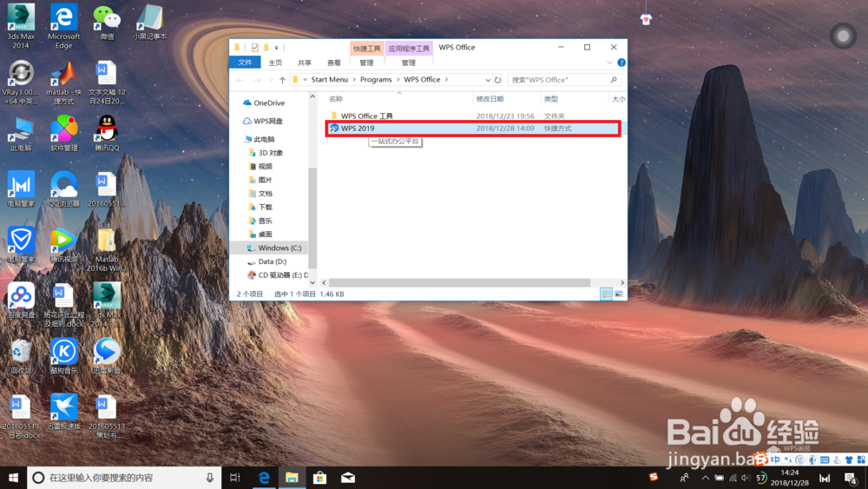
Task: Open the 应用程序工具 contextual tab
Action: pyautogui.click(x=409, y=49)
